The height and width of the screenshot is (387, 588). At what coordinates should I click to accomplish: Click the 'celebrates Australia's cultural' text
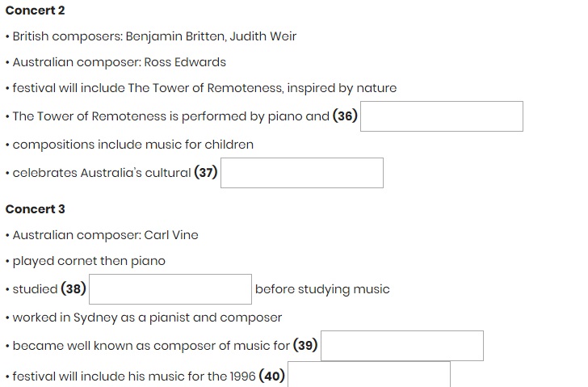[102, 173]
